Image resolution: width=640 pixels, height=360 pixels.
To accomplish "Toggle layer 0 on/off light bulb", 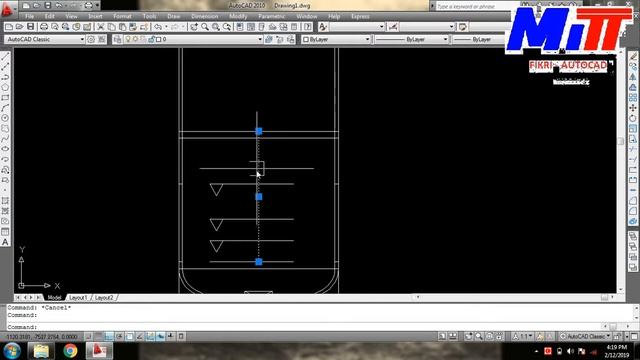I will [x=128, y=39].
